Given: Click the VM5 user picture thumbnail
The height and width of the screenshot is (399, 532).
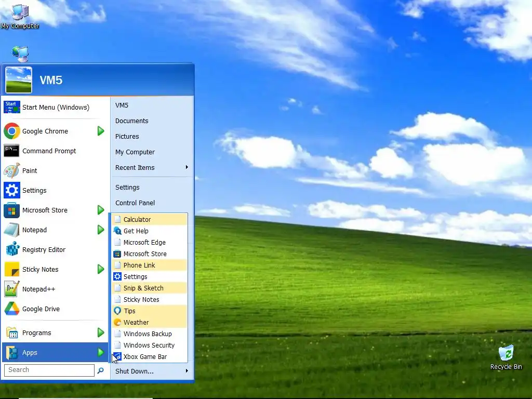Looking at the screenshot, I should pos(19,79).
